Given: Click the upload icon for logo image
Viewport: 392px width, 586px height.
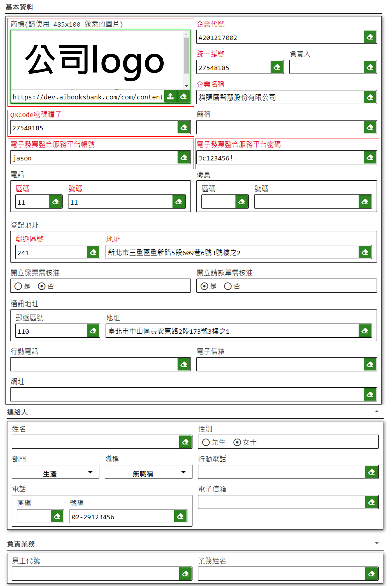Looking at the screenshot, I should point(170,96).
